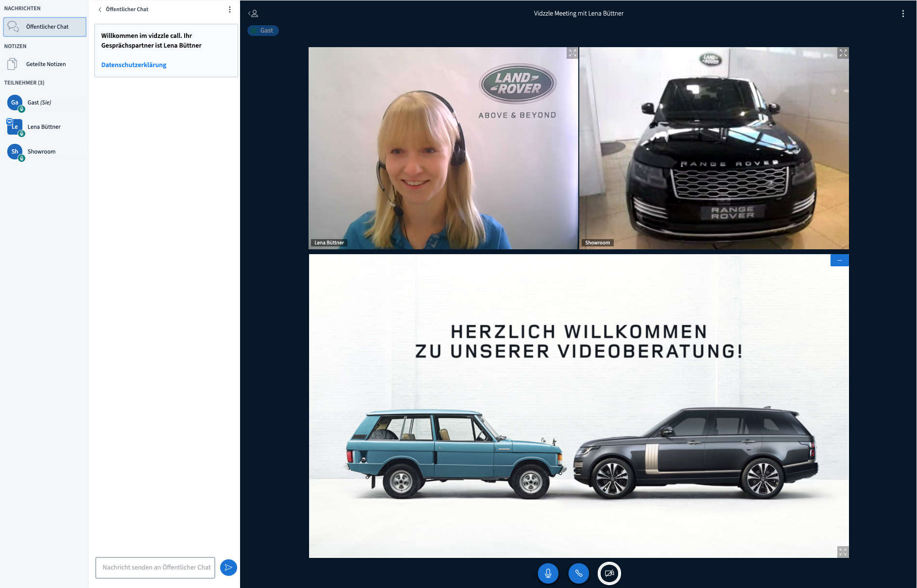Focus the Nachricht senden message field

coord(155,568)
